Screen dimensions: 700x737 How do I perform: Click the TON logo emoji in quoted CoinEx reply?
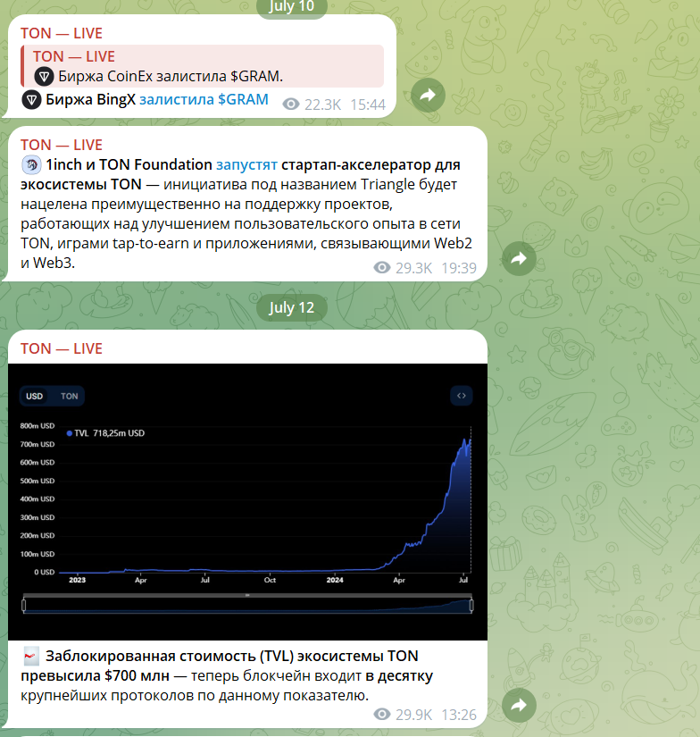44,76
